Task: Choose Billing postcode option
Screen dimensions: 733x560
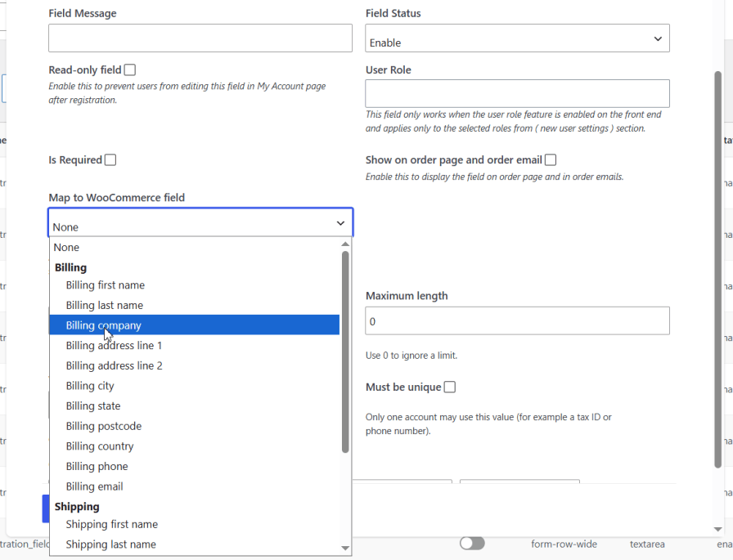Action: [x=195, y=426]
